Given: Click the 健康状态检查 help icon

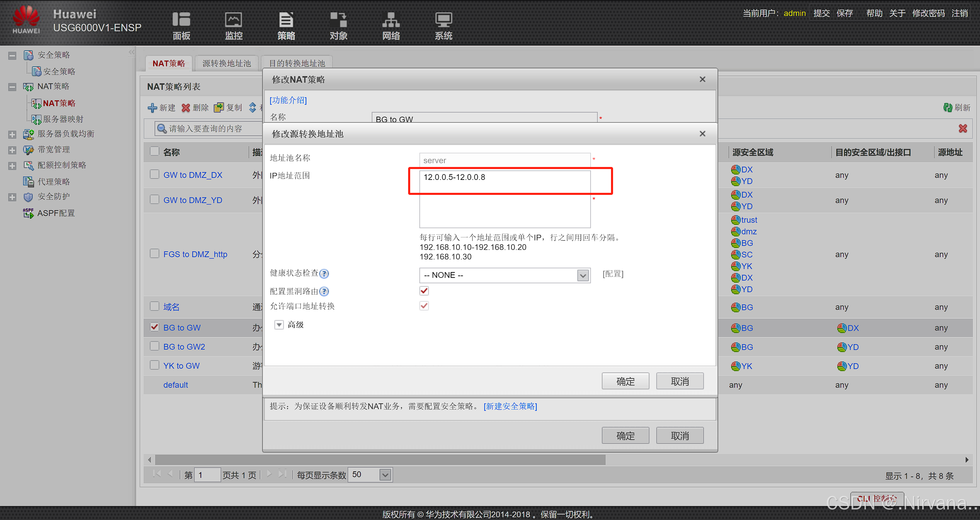Looking at the screenshot, I should [324, 274].
